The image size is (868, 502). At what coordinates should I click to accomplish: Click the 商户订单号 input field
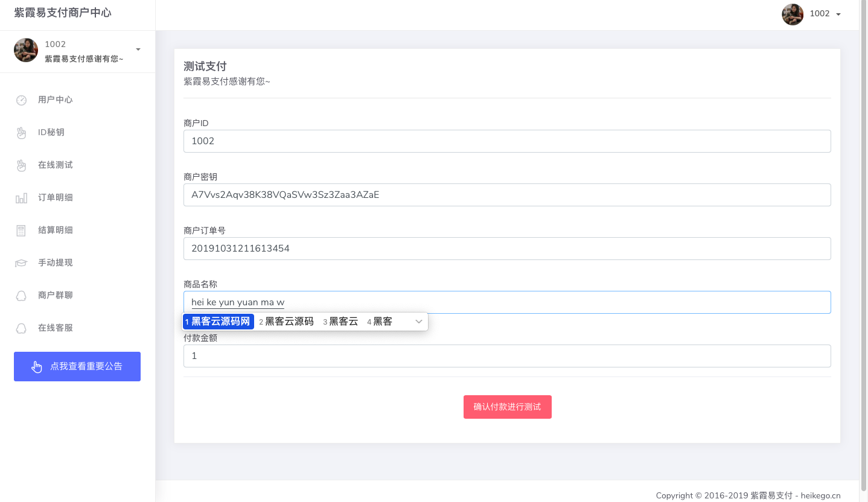507,249
